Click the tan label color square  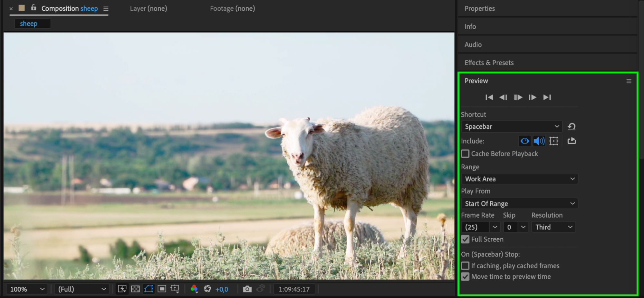[x=22, y=8]
